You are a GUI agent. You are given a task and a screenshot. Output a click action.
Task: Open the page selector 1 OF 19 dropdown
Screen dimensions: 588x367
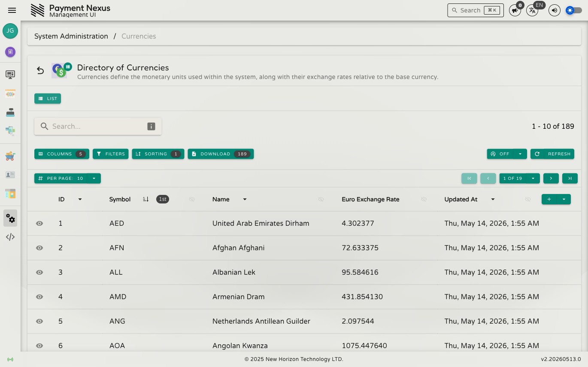533,178
